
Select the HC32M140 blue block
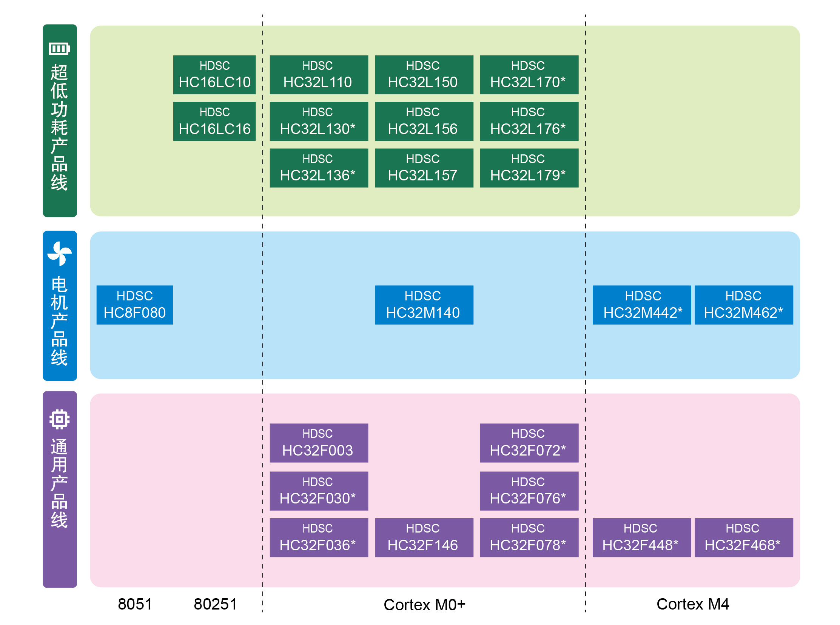click(424, 305)
